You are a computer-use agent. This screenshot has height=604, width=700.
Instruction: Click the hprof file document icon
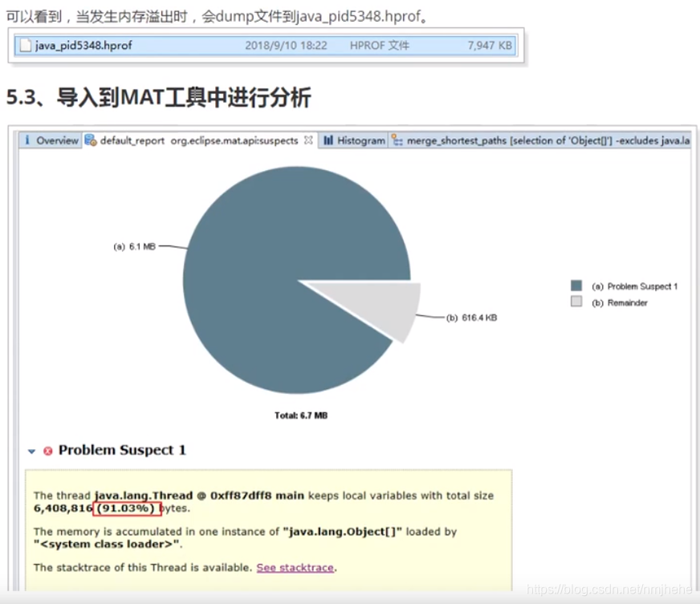26,46
